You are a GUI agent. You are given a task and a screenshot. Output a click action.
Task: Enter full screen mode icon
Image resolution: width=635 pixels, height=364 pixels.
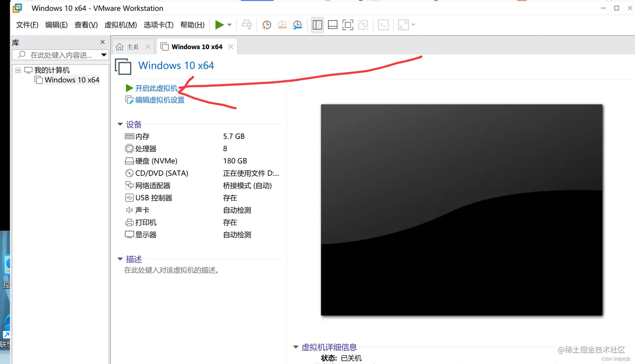click(x=348, y=25)
